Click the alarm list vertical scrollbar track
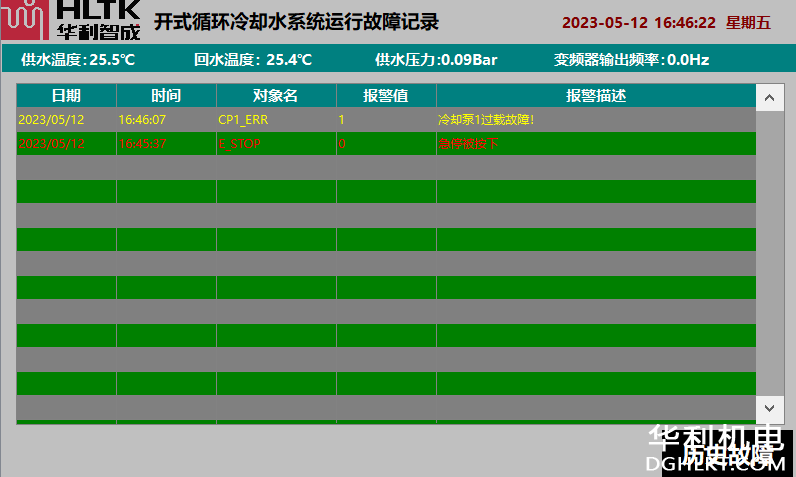This screenshot has height=477, width=796. [769, 250]
